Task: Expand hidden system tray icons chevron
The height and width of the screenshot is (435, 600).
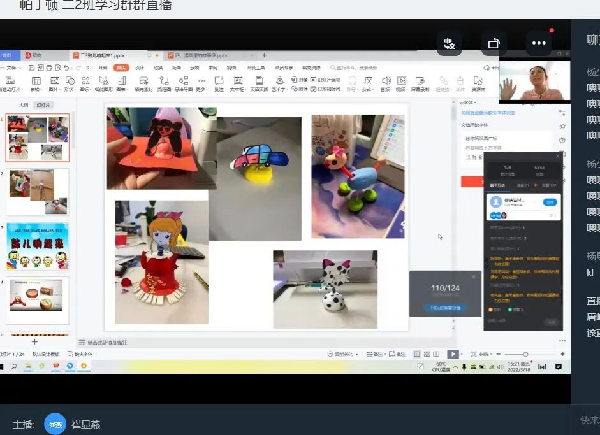Action: 455,367
